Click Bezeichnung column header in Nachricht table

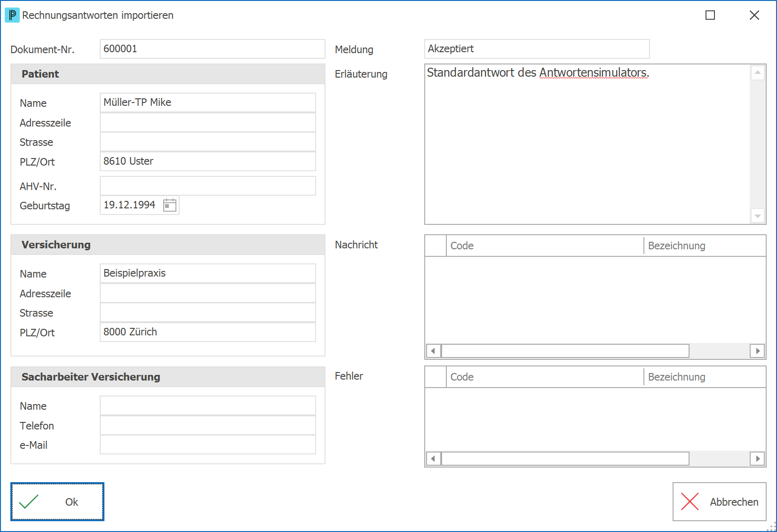[705, 246]
